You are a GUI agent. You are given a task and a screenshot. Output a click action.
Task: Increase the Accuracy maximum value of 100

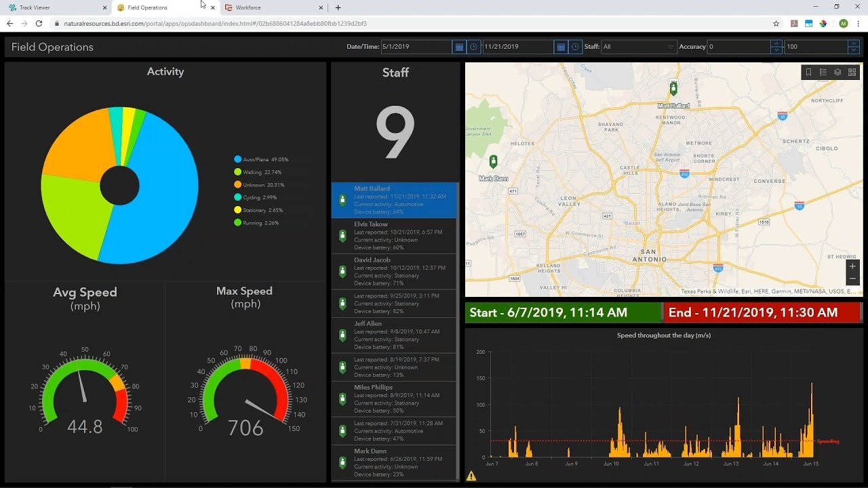coord(854,43)
